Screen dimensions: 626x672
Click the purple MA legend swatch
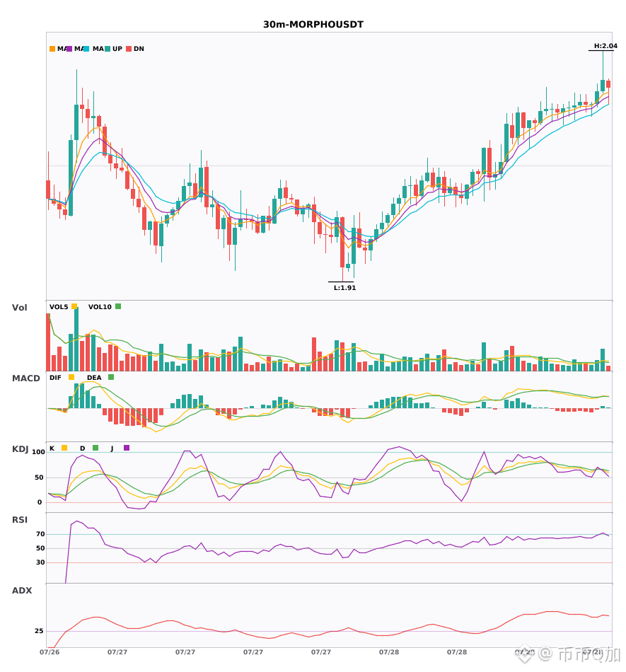pos(69,49)
